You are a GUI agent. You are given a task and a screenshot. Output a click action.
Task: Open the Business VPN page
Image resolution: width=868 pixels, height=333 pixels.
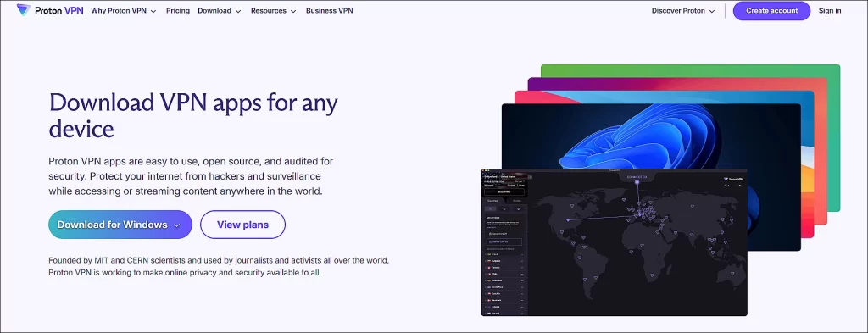point(330,10)
